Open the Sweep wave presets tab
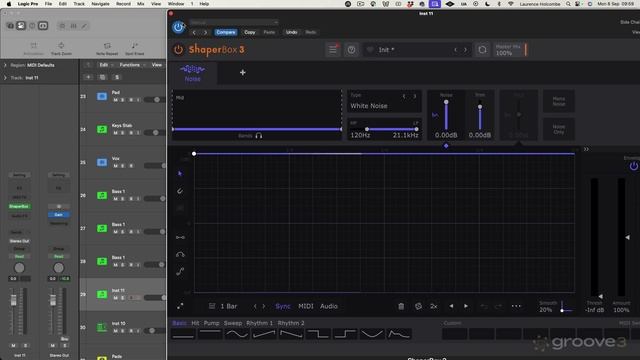This screenshot has width=640, height=360. [233, 323]
